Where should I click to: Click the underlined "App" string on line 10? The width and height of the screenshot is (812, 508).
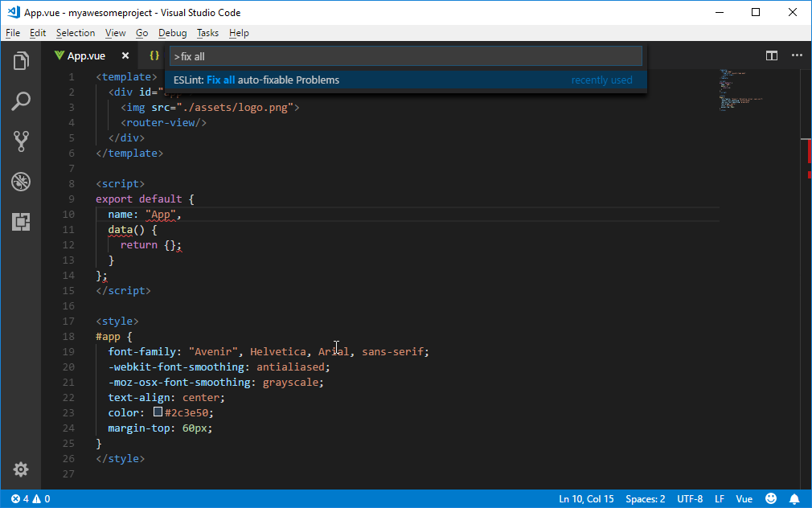(161, 215)
